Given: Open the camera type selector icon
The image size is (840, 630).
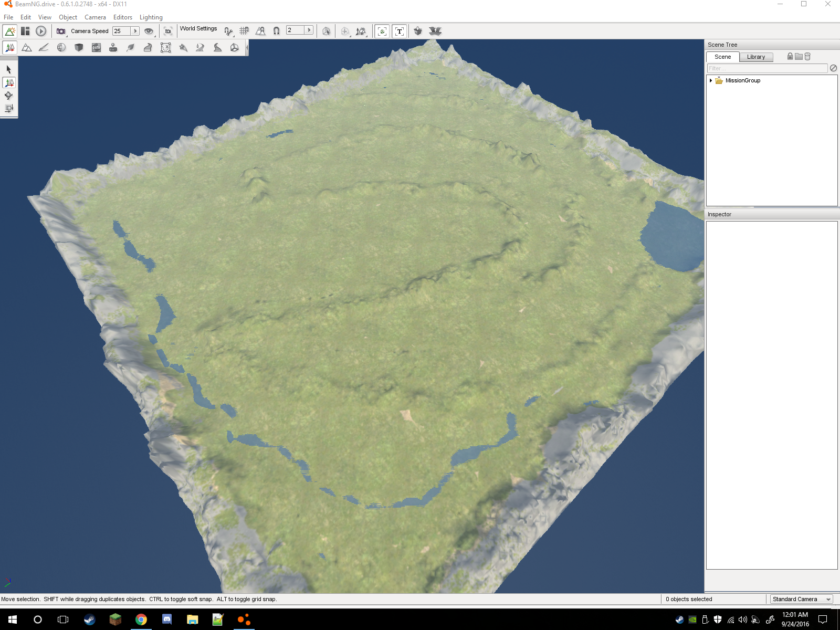Looking at the screenshot, I should [61, 31].
